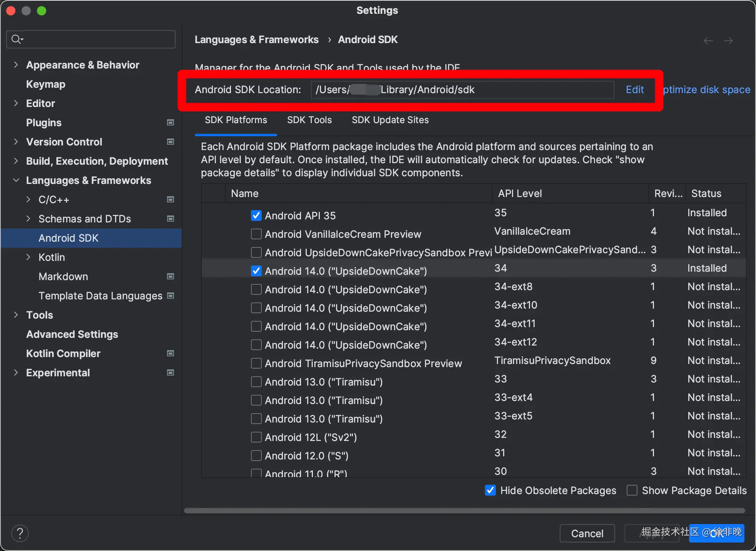Click project-level icon next to Plugins
The width and height of the screenshot is (756, 551).
(x=171, y=123)
